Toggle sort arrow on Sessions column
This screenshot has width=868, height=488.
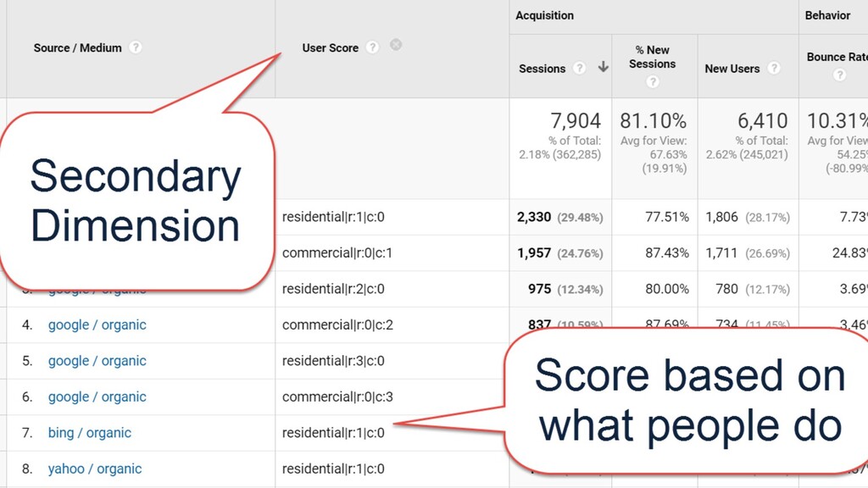pyautogui.click(x=604, y=67)
